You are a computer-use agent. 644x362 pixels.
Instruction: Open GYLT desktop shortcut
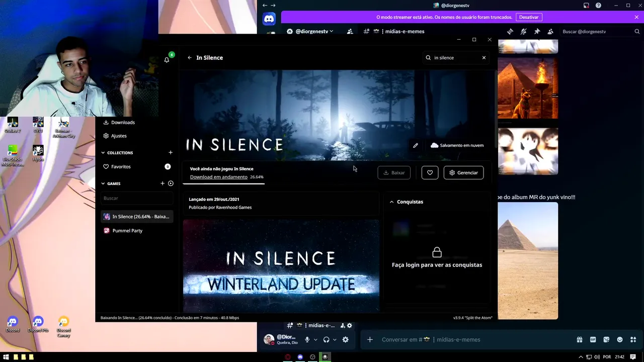click(38, 125)
